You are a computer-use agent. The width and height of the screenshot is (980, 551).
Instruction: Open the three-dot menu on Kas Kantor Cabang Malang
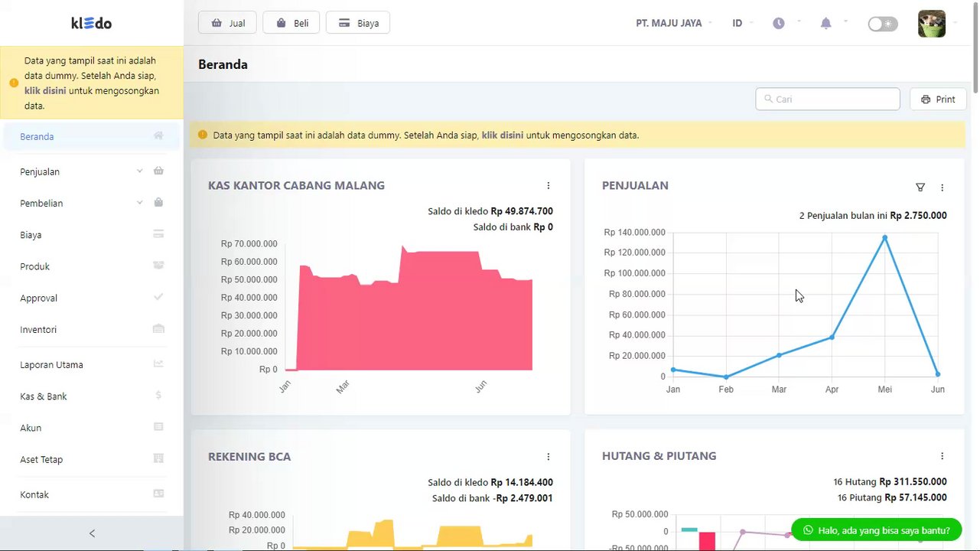click(x=549, y=185)
